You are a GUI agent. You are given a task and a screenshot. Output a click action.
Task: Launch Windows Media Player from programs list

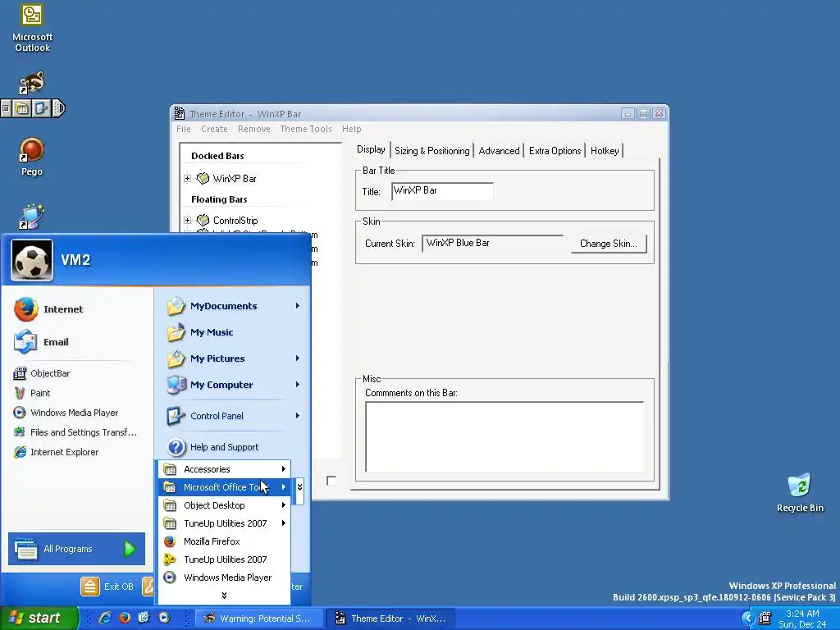pyautogui.click(x=225, y=577)
